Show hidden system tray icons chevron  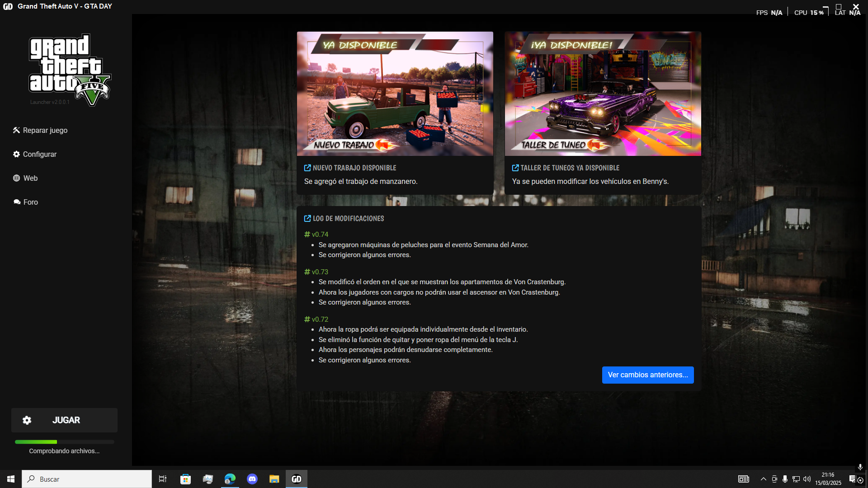pyautogui.click(x=764, y=479)
